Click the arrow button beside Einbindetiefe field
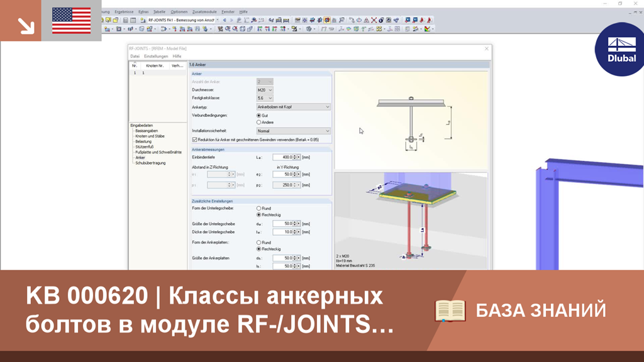The height and width of the screenshot is (362, 644). click(x=299, y=157)
